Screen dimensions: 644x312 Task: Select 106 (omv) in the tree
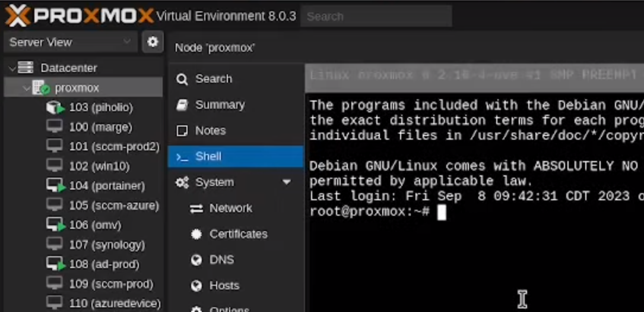[96, 225]
